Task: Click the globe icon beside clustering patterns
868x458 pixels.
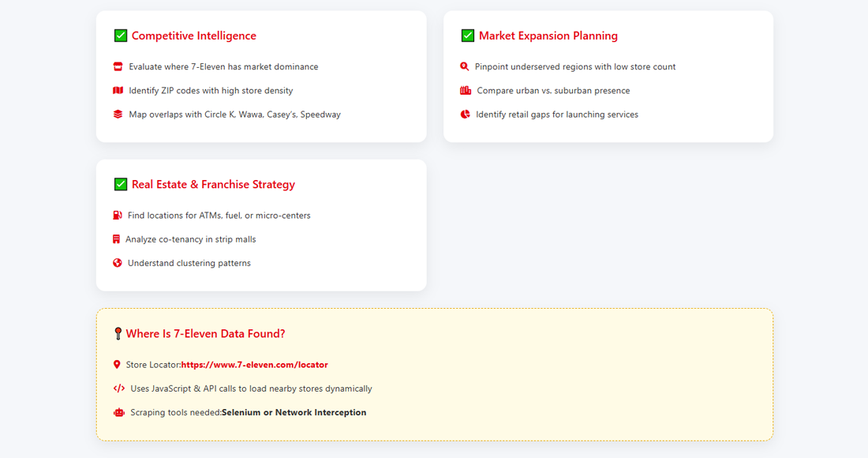Action: point(118,263)
